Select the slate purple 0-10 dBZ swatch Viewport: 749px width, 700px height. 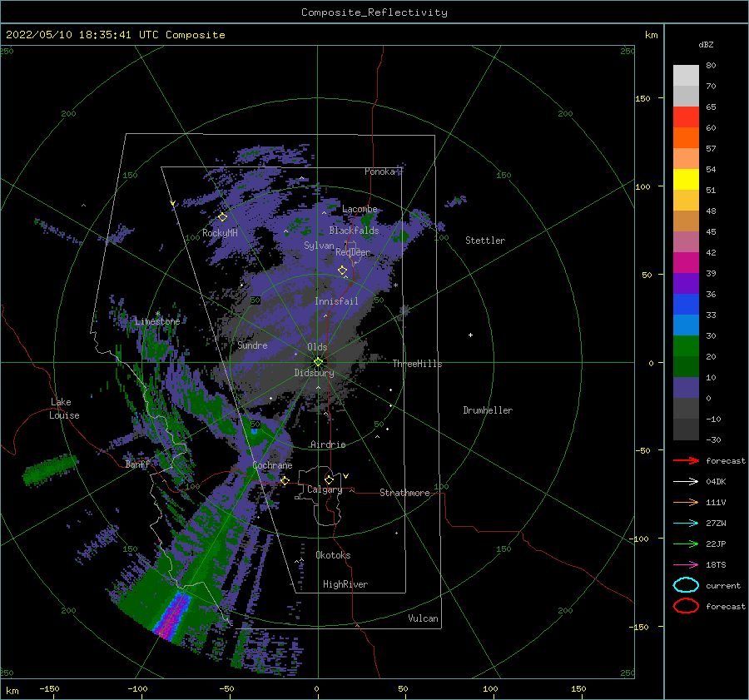(x=686, y=388)
